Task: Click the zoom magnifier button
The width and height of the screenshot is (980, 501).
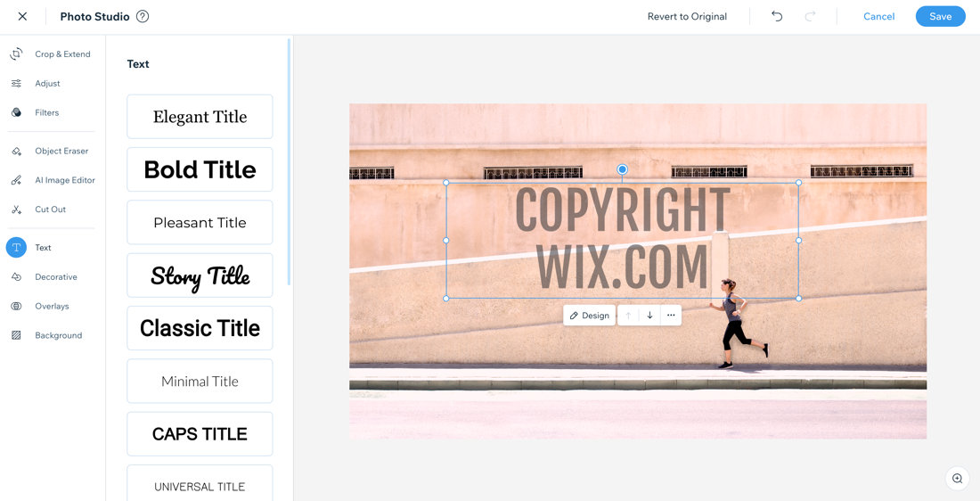Action: point(957,479)
